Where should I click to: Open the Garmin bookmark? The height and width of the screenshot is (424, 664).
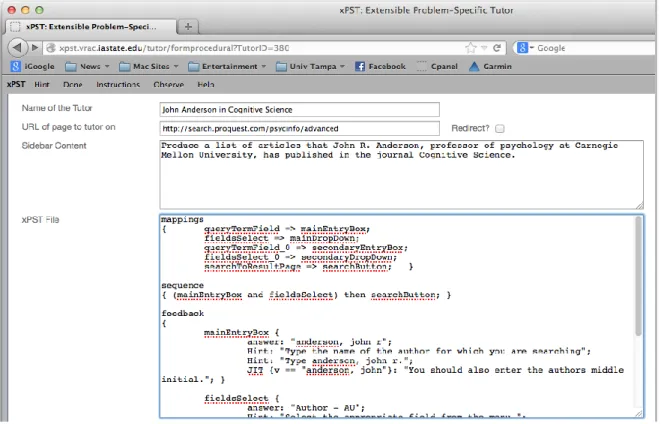pyautogui.click(x=490, y=67)
